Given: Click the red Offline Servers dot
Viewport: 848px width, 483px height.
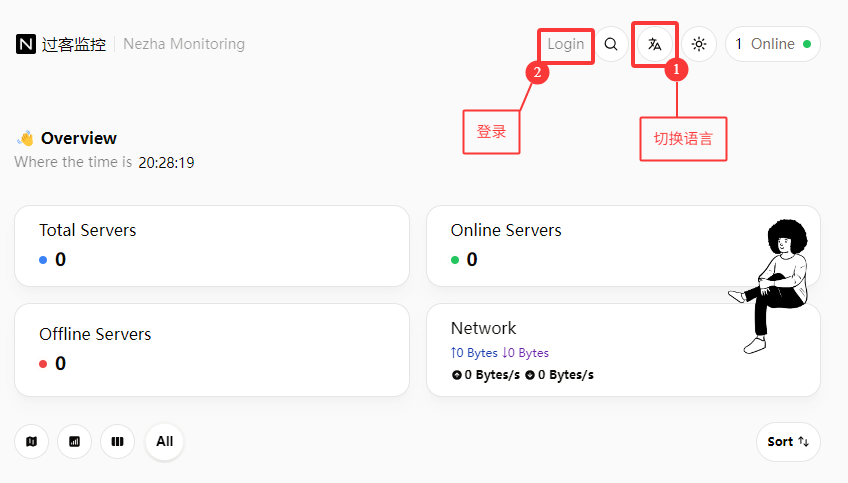Looking at the screenshot, I should (43, 364).
